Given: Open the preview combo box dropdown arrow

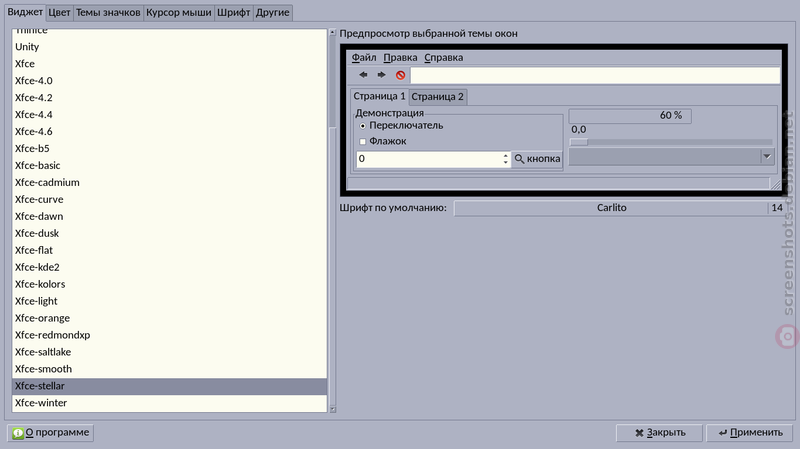Looking at the screenshot, I should pyautogui.click(x=767, y=157).
